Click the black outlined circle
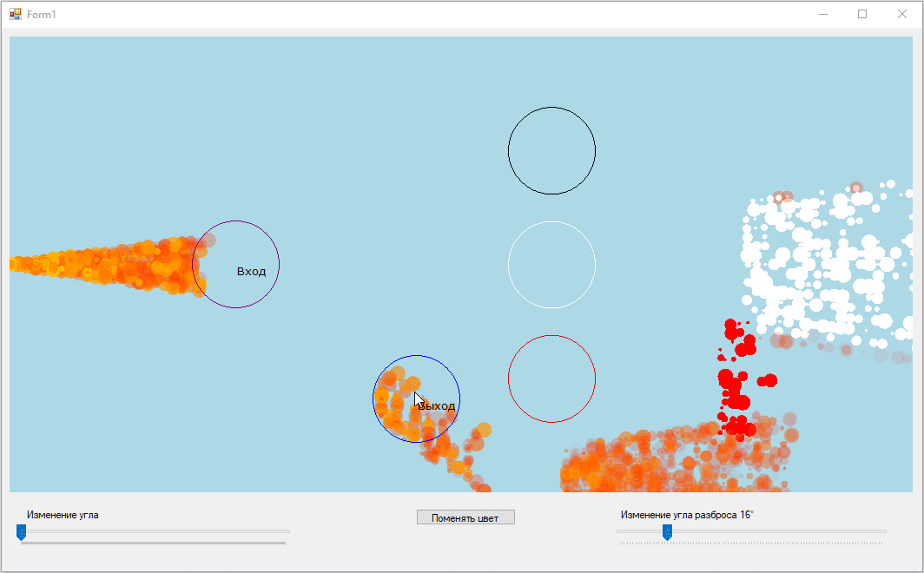This screenshot has width=924, height=573. 551,150
